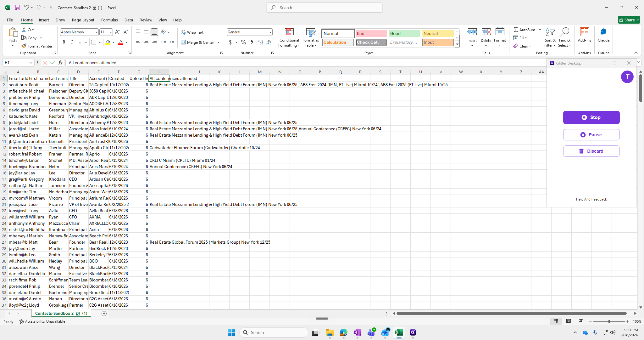Click inside the formula bar text
Viewport: 644px width, 340px height.
click(92, 63)
